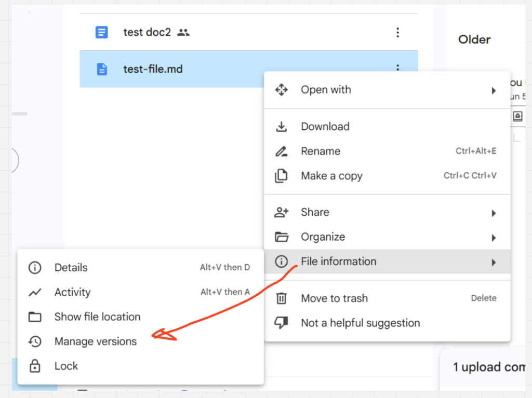Expand the Open with submenu arrow
The height and width of the screenshot is (398, 532).
pos(494,91)
